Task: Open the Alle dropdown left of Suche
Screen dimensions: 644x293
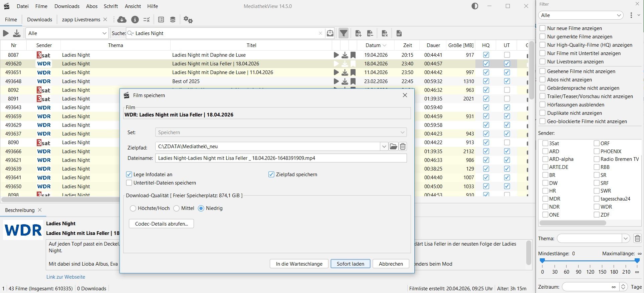Action: tap(67, 33)
